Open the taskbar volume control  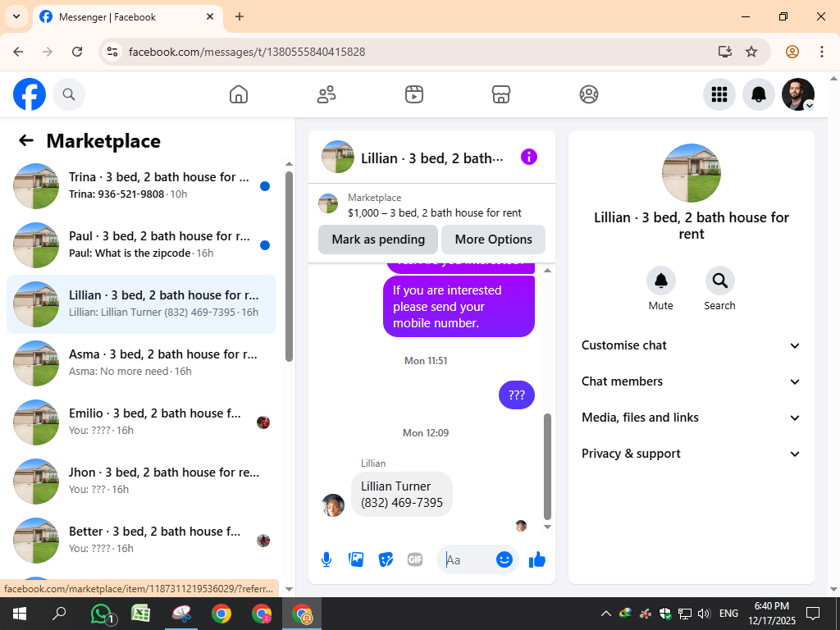pos(704,614)
